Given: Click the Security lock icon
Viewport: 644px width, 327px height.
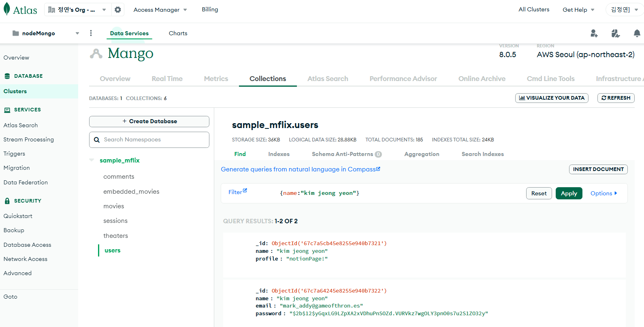Looking at the screenshot, I should (7, 201).
